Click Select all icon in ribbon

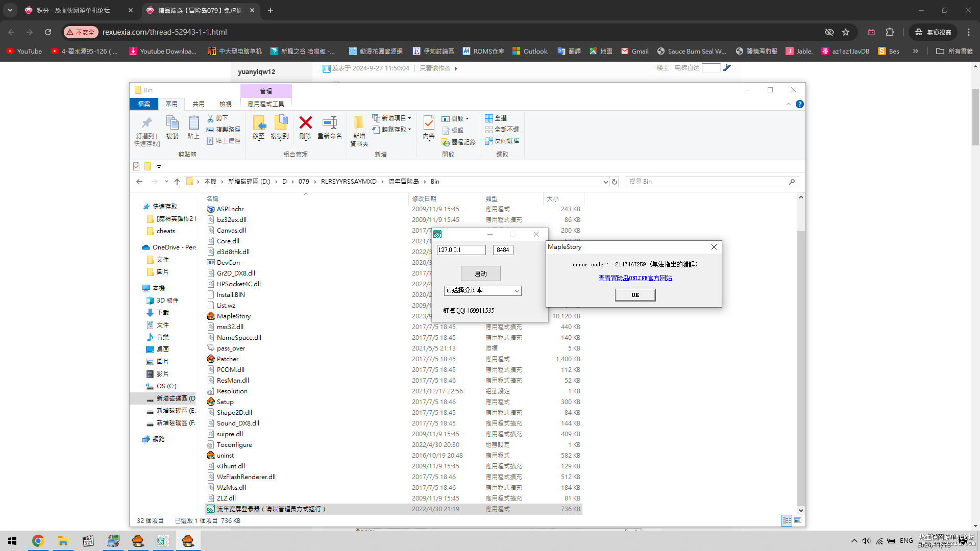pyautogui.click(x=489, y=118)
